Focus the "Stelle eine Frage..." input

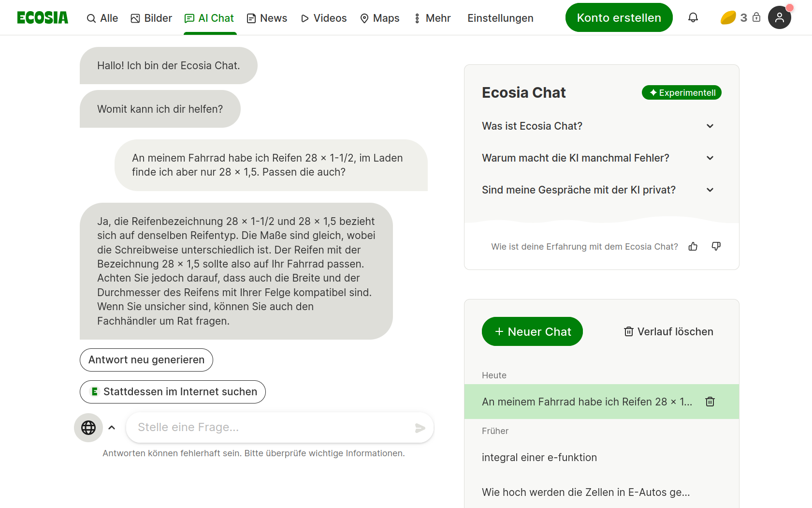click(x=271, y=428)
